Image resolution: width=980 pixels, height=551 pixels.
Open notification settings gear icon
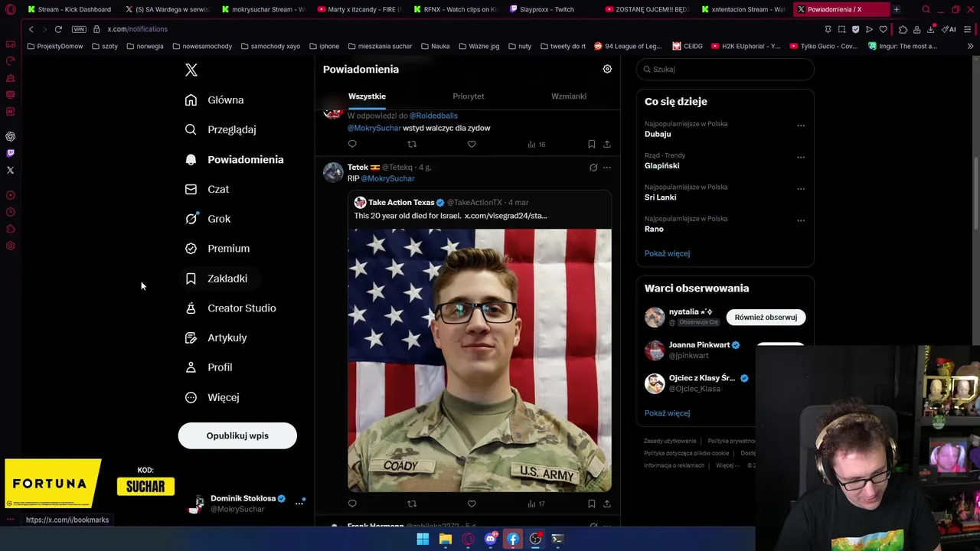(607, 69)
